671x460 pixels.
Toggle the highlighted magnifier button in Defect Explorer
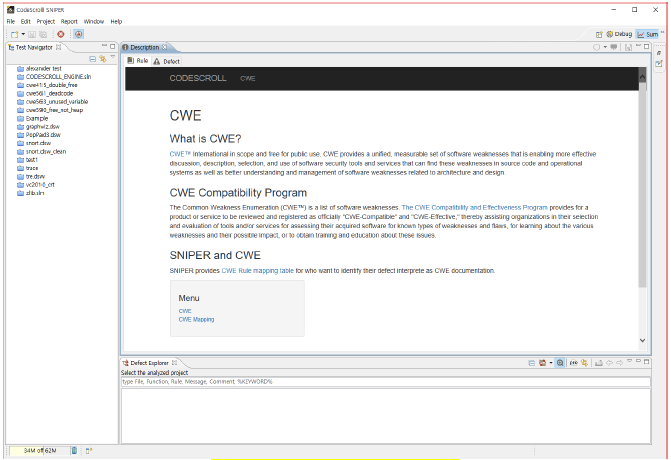pyautogui.click(x=560, y=363)
